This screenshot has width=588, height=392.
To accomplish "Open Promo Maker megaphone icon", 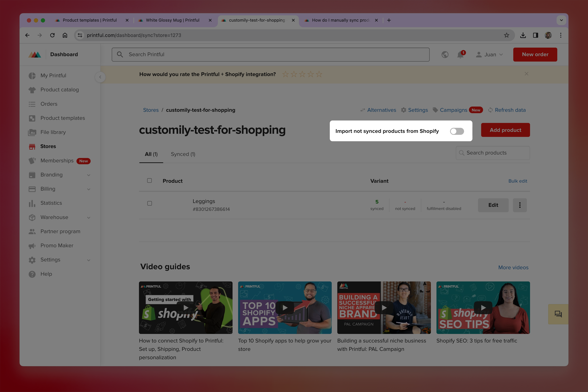I will coord(32,246).
